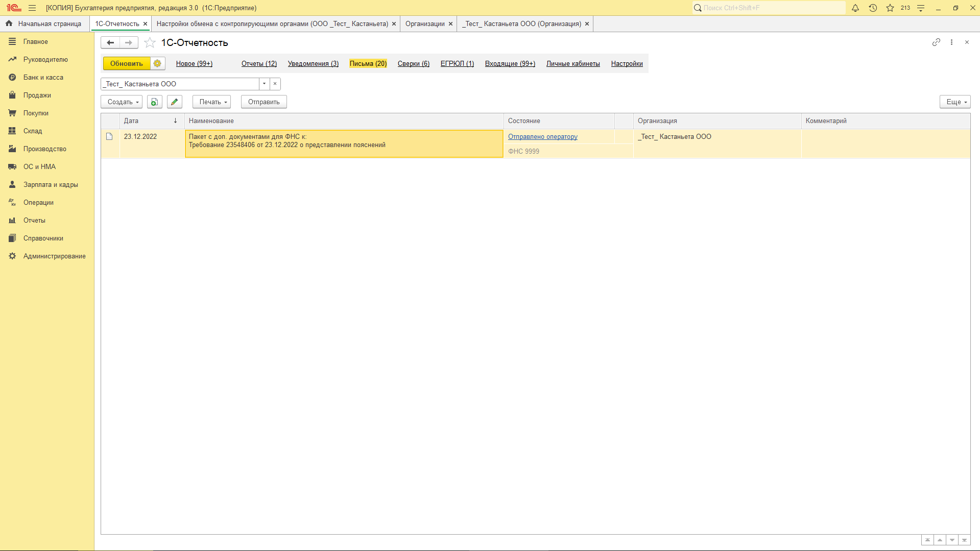Add page to favorites with star icon
The width and height of the screenshot is (980, 551).
coord(150,43)
